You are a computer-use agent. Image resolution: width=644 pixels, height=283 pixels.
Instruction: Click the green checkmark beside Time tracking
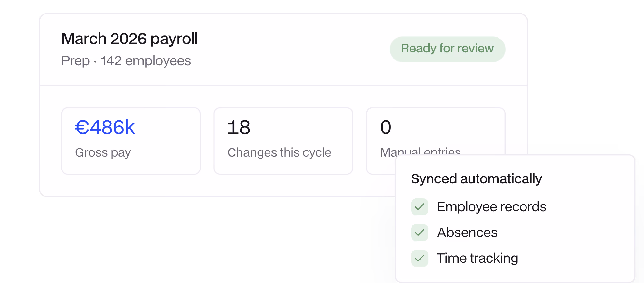(420, 258)
